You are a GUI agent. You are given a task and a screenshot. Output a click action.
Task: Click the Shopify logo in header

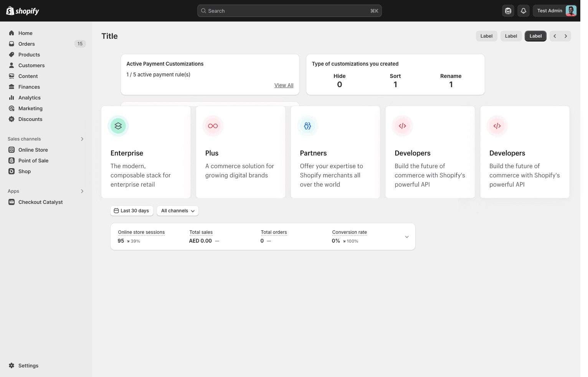point(23,11)
